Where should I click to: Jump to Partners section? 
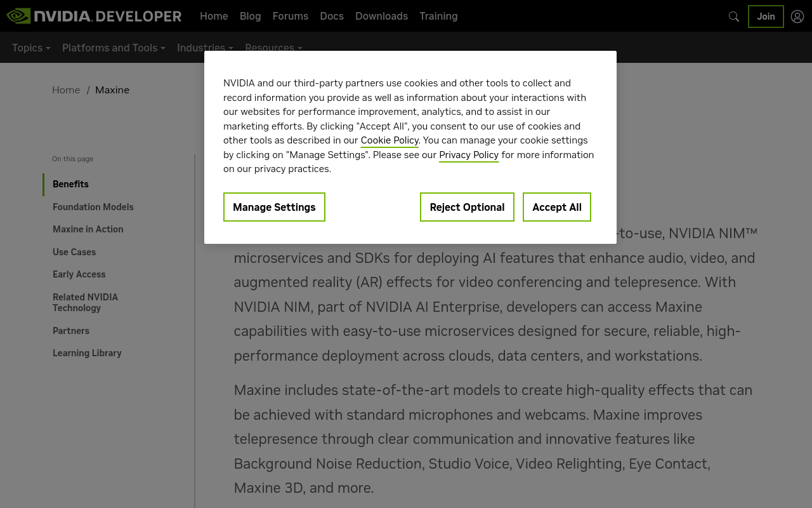point(71,331)
